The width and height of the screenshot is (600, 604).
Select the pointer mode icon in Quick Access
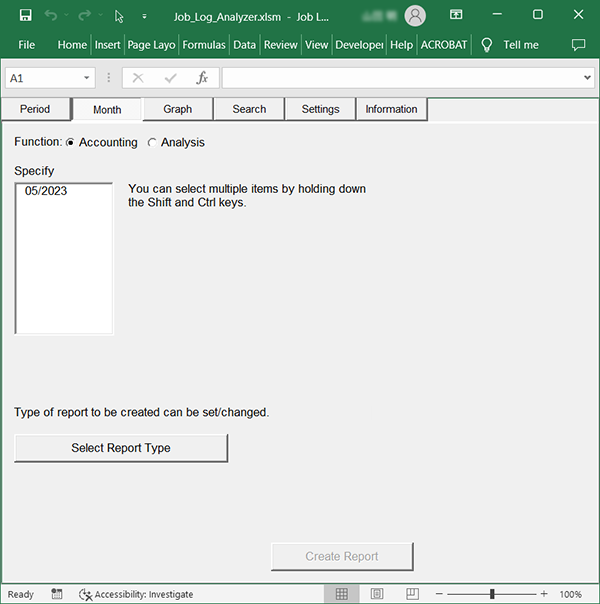coord(119,16)
